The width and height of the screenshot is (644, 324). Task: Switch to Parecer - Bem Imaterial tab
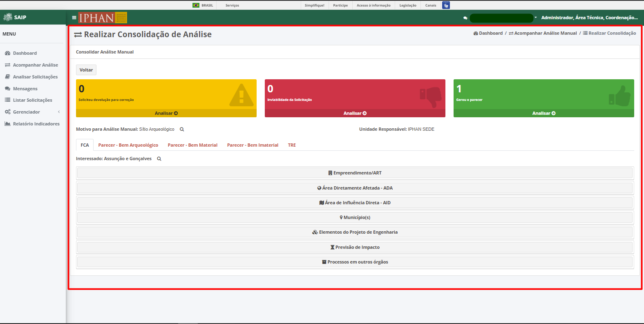253,145
